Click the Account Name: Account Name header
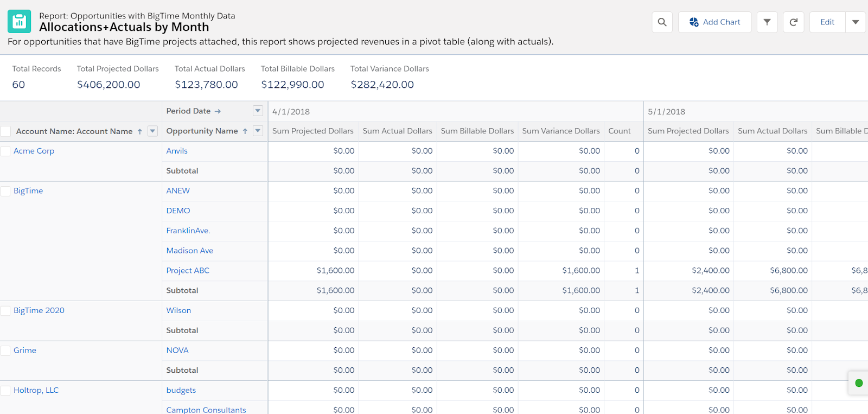Viewport: 868px width, 414px height. click(x=74, y=131)
